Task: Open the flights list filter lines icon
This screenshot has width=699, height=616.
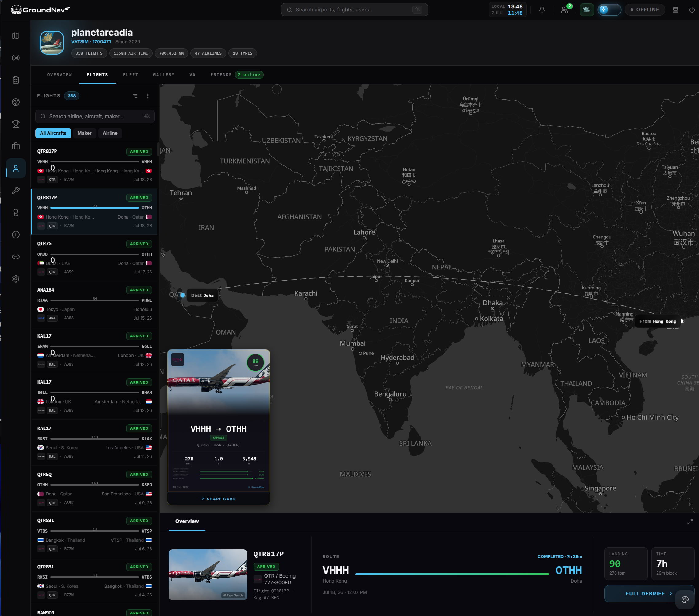Action: coord(135,96)
